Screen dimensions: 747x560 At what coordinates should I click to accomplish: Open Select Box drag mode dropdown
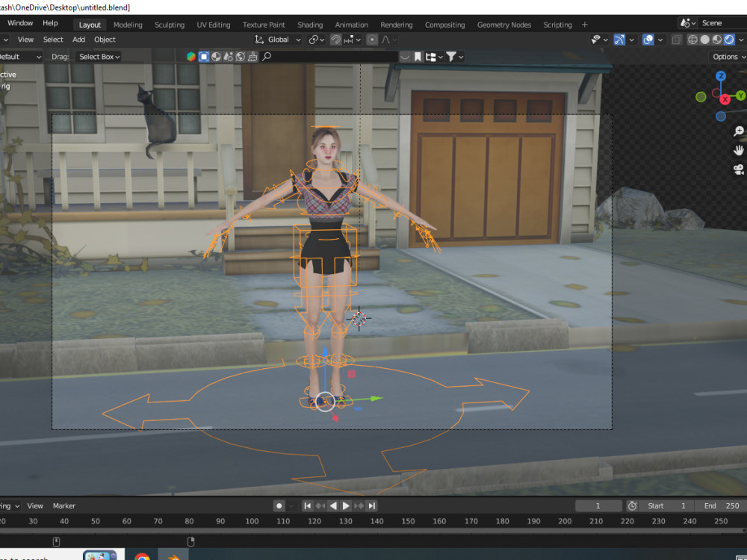[x=98, y=57]
